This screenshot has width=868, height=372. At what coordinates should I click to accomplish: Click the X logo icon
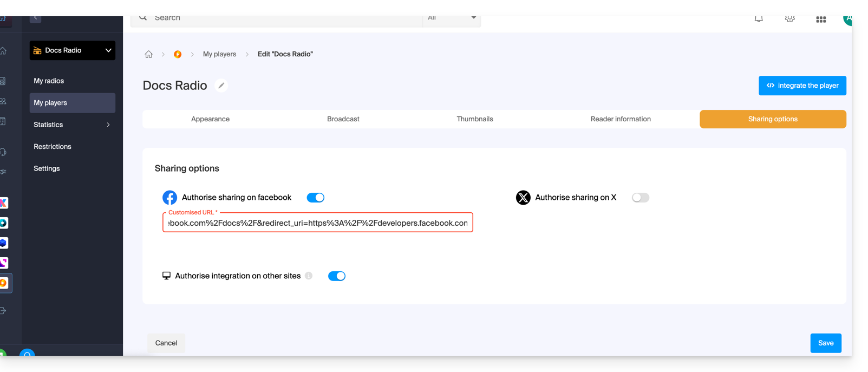523,198
